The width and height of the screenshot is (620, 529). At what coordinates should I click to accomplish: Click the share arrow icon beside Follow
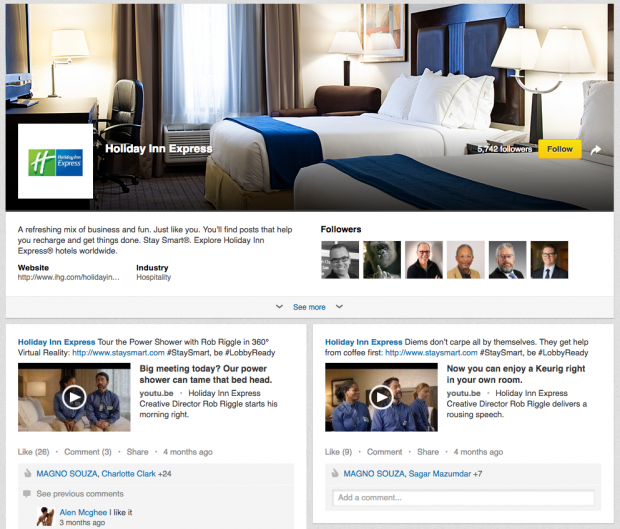(595, 150)
